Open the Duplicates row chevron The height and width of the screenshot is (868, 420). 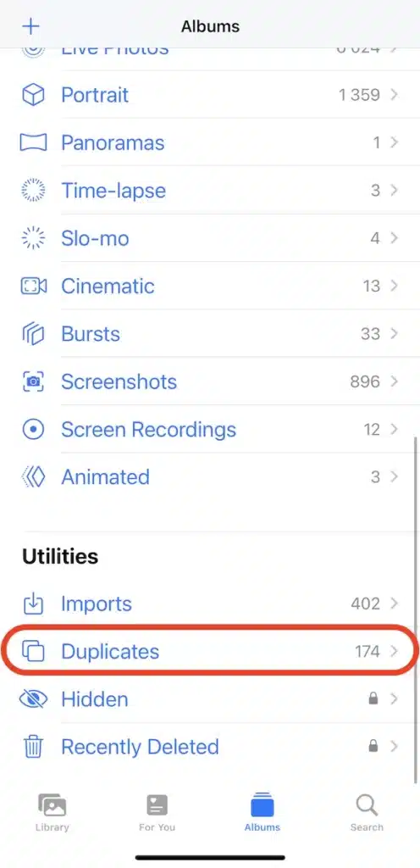pyautogui.click(x=394, y=652)
